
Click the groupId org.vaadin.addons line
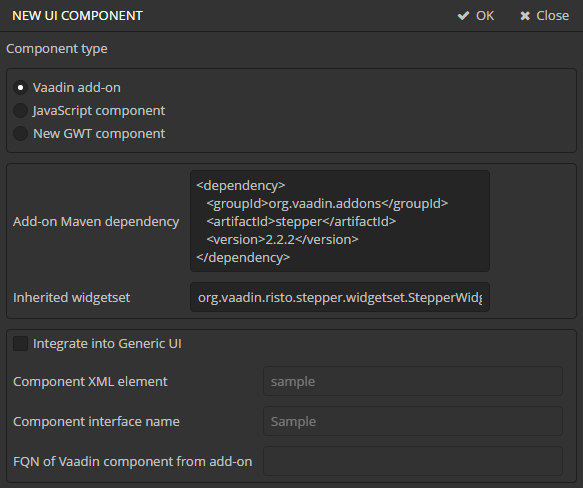(x=327, y=204)
